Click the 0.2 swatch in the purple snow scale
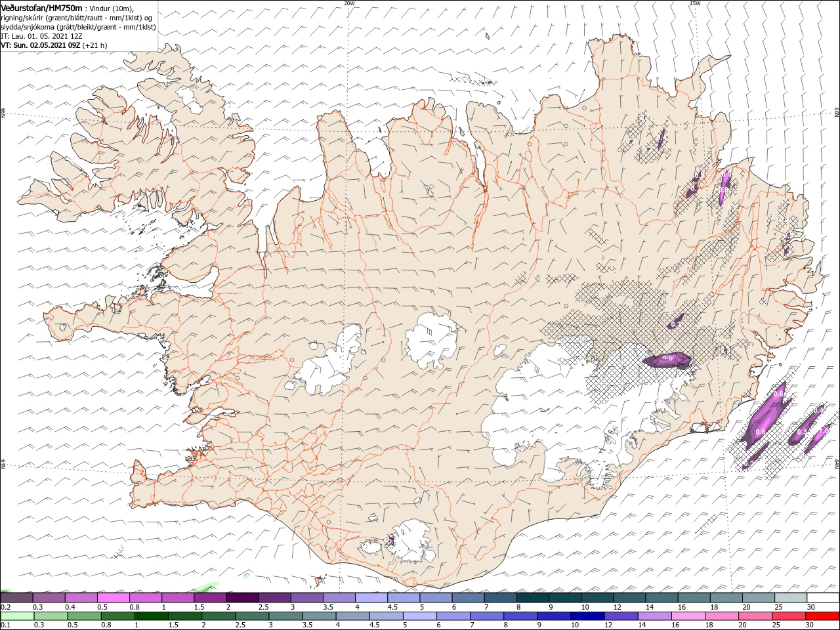 (x=16, y=597)
